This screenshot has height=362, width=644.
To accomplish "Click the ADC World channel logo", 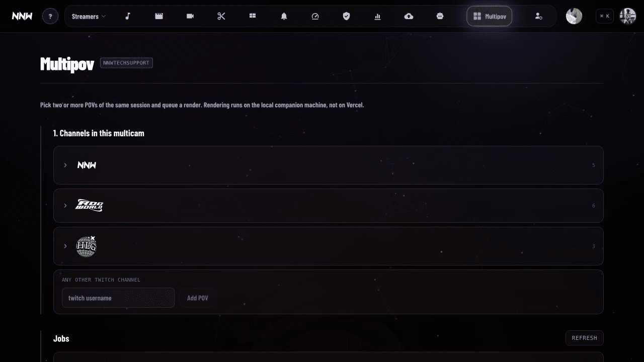I will (x=89, y=206).
